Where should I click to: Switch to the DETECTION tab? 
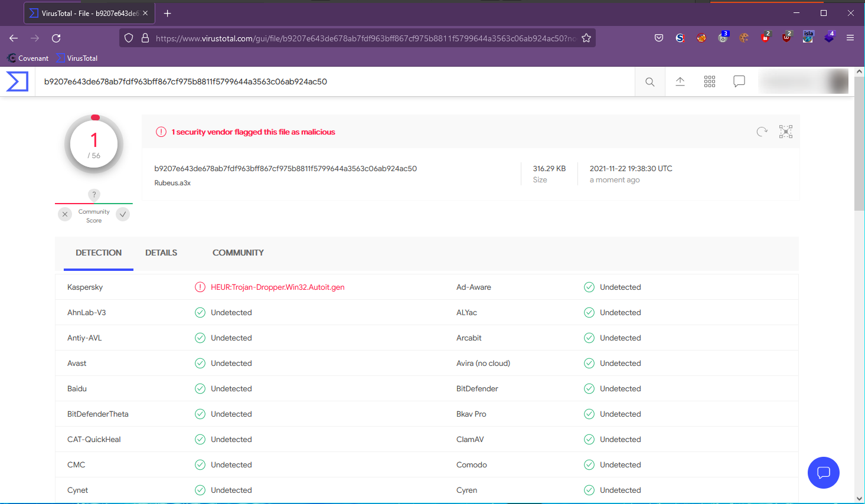pos(99,253)
